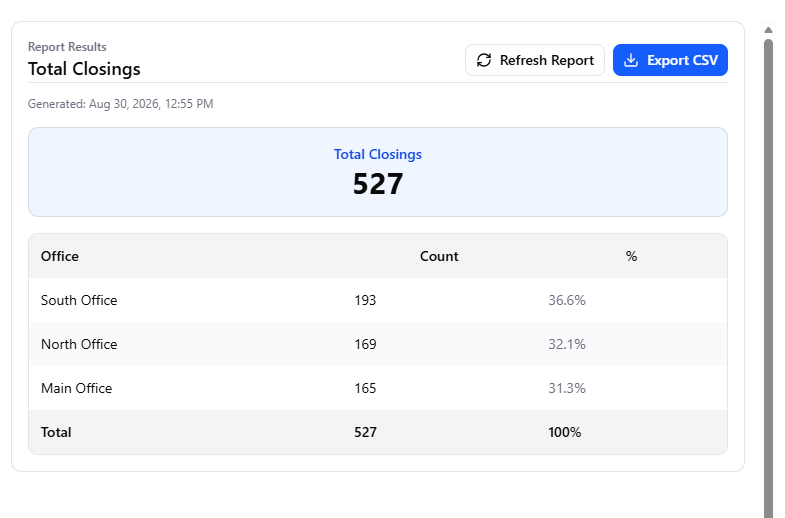Click the refresh arrows icon

484,60
